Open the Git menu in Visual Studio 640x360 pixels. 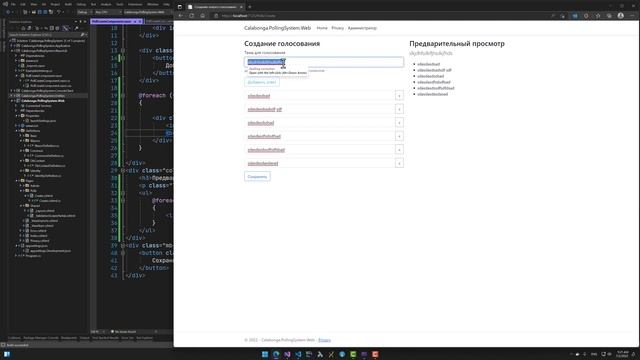point(44,4)
